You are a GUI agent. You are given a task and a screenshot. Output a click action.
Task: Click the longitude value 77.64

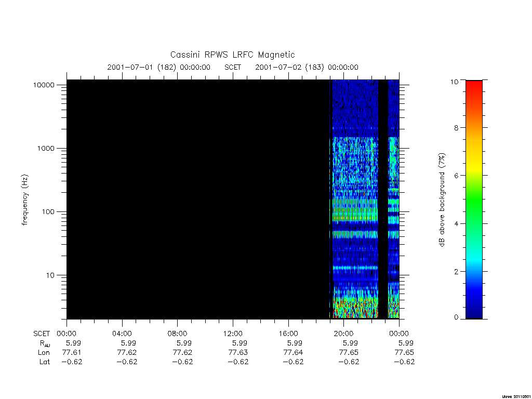[x=293, y=353]
